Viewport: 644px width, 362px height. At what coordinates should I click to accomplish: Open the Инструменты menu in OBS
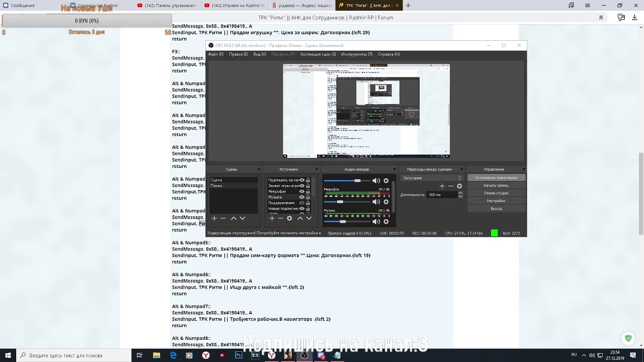(357, 54)
